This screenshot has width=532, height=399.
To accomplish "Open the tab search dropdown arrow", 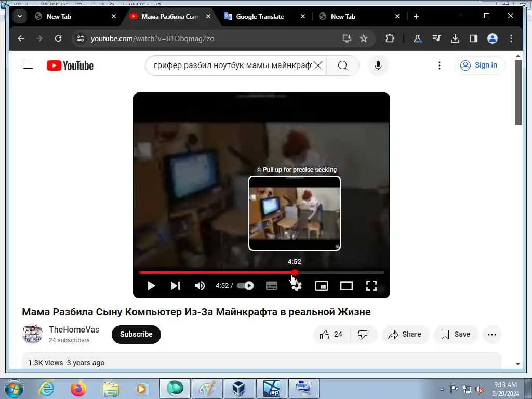I will coord(20,16).
